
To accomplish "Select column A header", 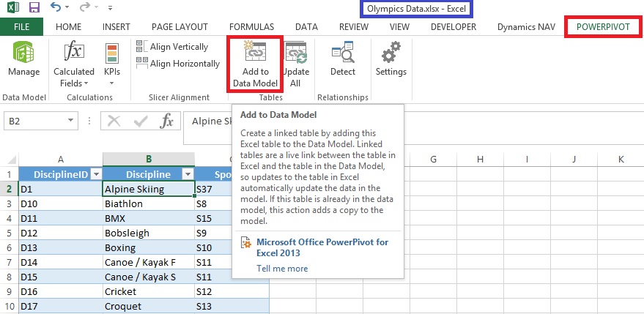I will pyautogui.click(x=61, y=160).
